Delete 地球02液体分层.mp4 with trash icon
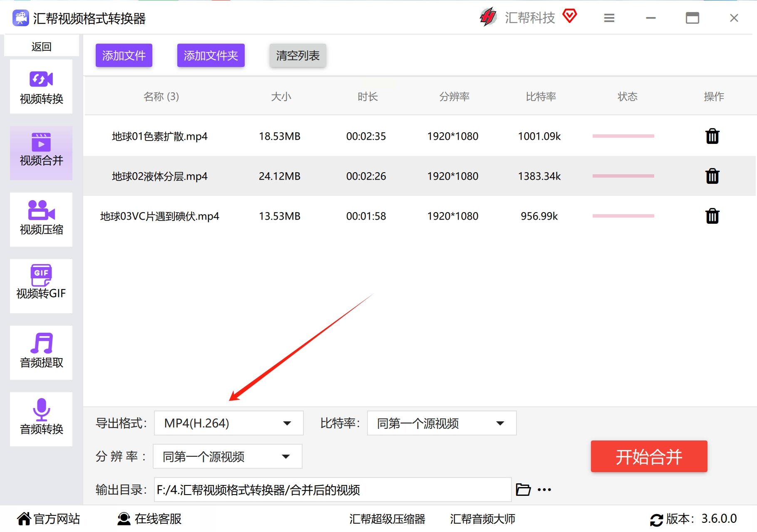The height and width of the screenshot is (532, 757). (712, 176)
